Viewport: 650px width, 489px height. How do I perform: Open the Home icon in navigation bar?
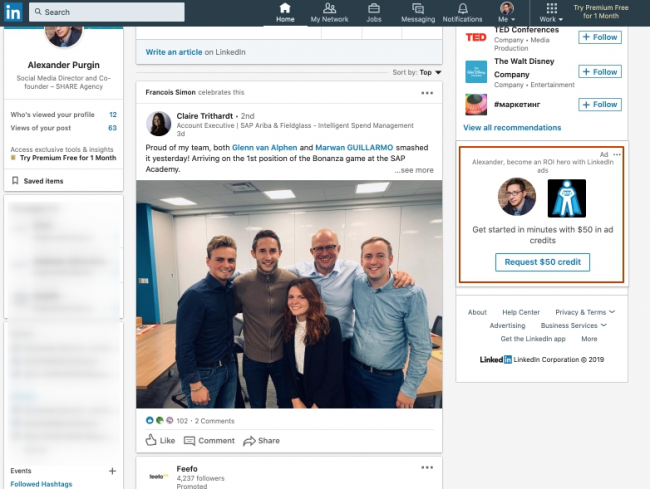pos(285,9)
